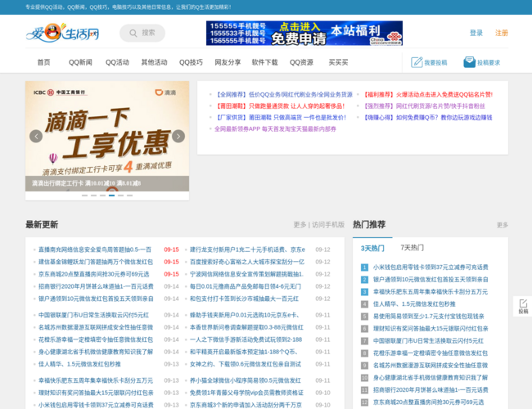532x409 pixels.
Task: Open the 网友分享 navigation item
Action: coord(228,62)
